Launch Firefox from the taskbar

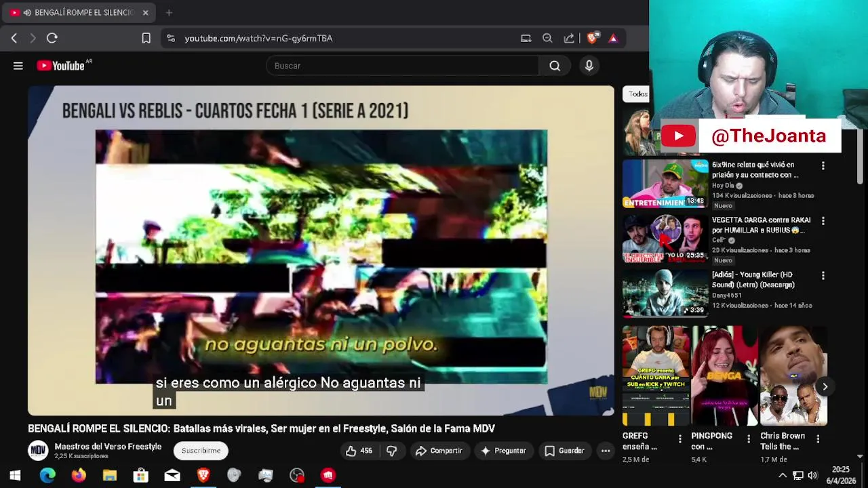(79, 476)
